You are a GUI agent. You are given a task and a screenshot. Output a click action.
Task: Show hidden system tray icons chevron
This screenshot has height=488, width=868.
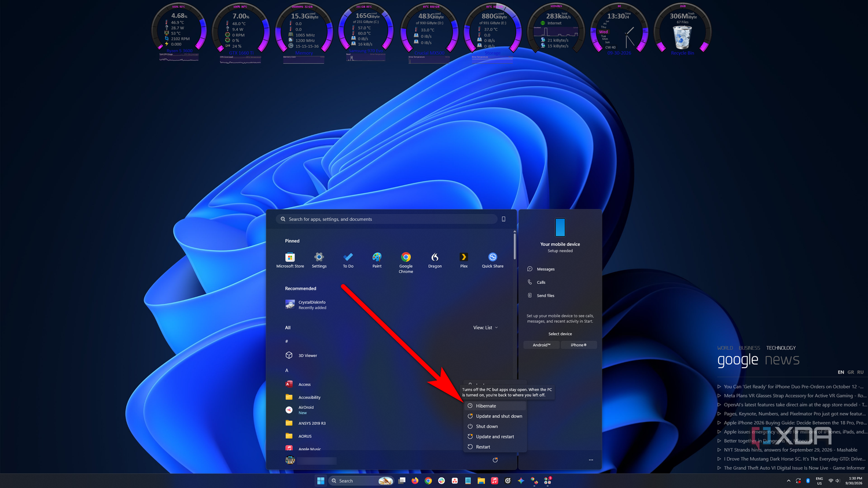coord(788,480)
